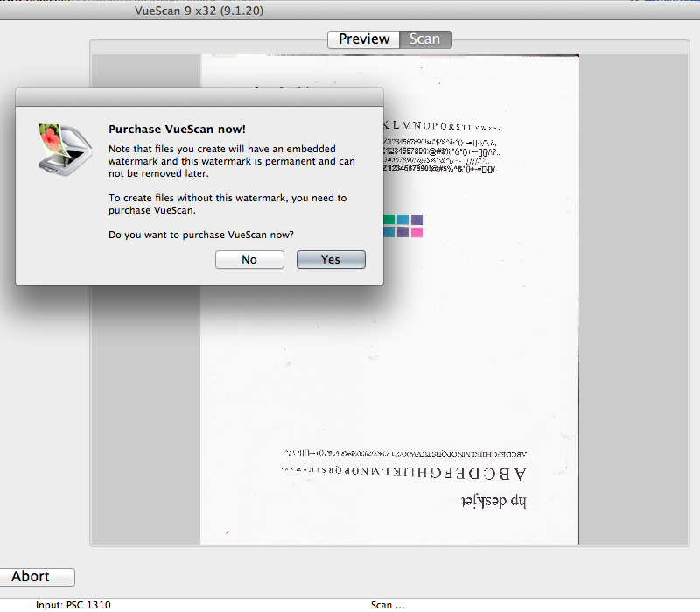This screenshot has width=700, height=612.
Task: Click the 'Input: PSC 1310' status text
Action: pyautogui.click(x=73, y=605)
